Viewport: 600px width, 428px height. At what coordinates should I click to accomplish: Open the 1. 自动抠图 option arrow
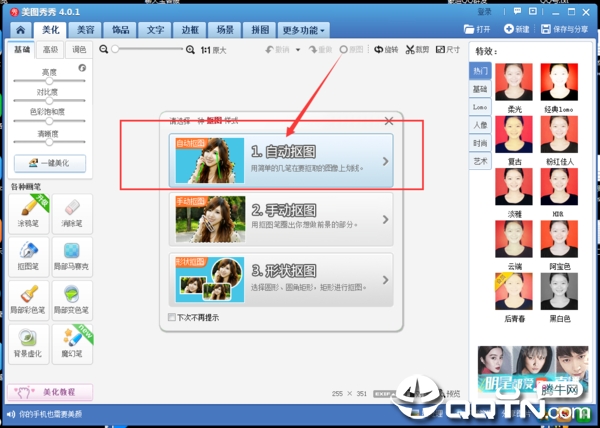click(386, 161)
